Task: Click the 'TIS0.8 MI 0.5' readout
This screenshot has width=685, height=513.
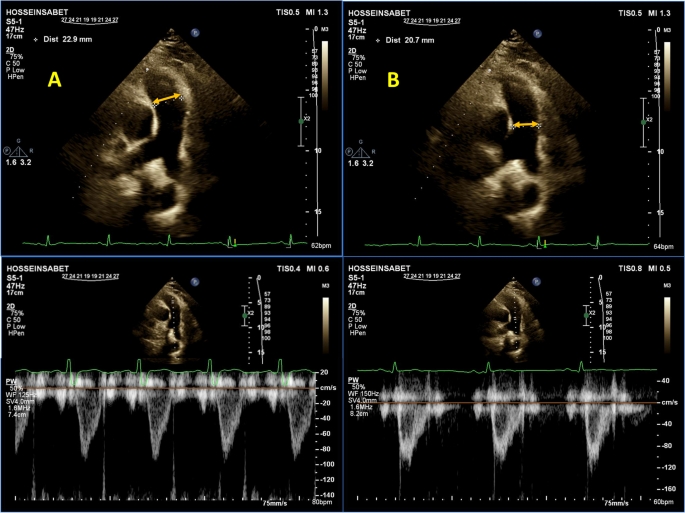Action: pyautogui.click(x=644, y=268)
